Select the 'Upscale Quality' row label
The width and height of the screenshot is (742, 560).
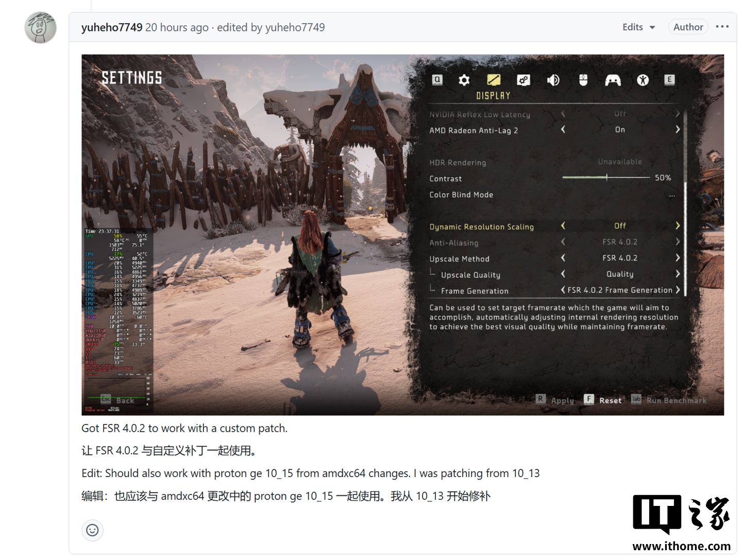470,275
